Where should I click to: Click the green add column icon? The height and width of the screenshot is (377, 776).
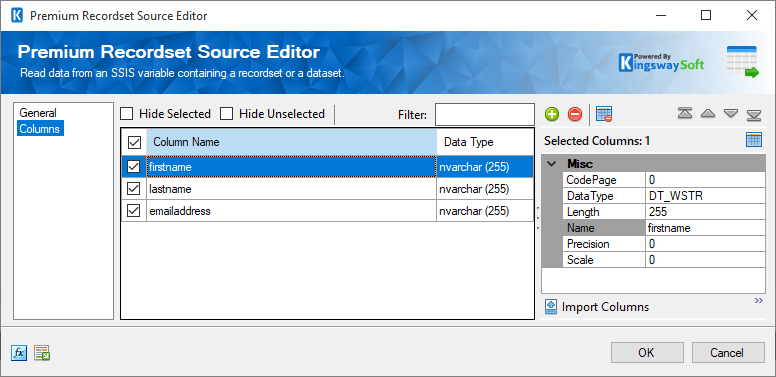point(552,114)
